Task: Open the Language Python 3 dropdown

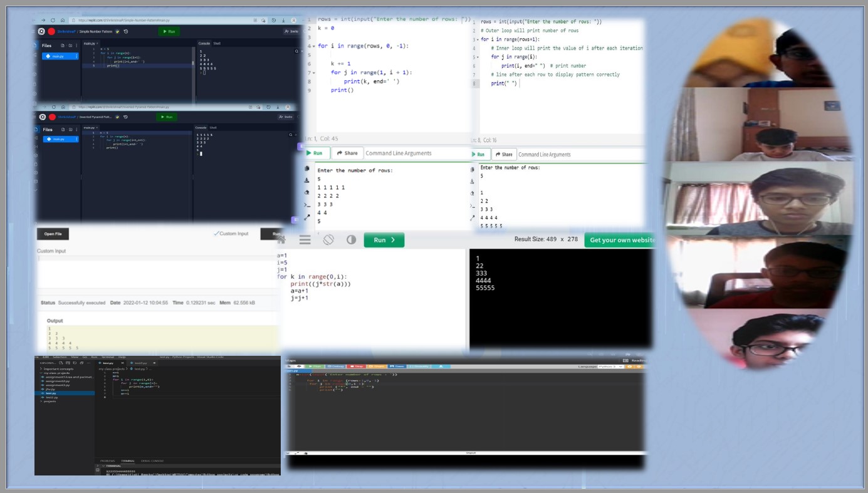Action: 612,366
